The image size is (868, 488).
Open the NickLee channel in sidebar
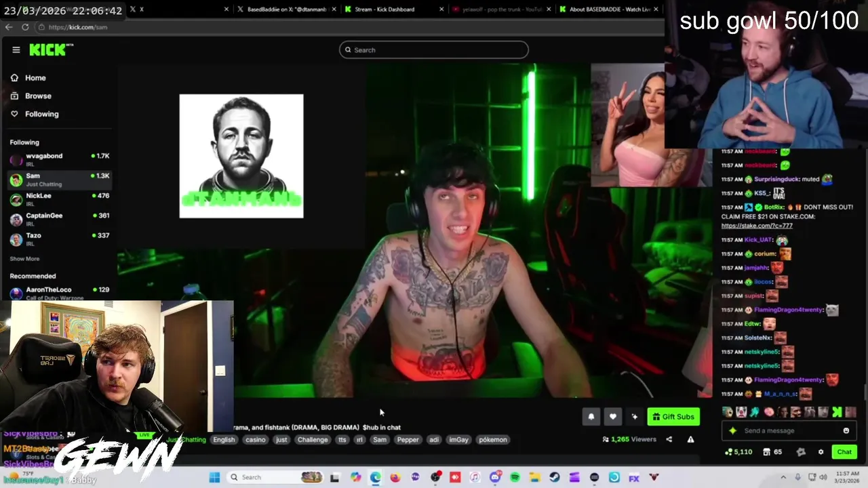[60, 199]
